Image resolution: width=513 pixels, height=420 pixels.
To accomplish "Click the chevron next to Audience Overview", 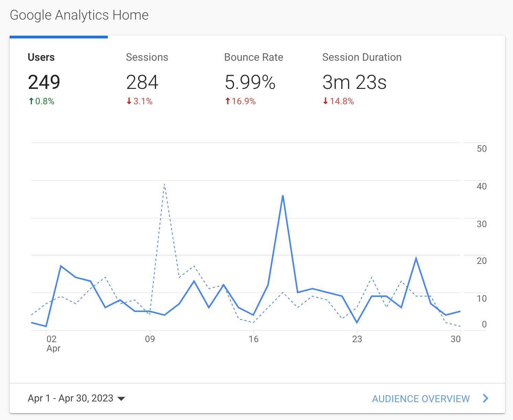I will (x=485, y=398).
